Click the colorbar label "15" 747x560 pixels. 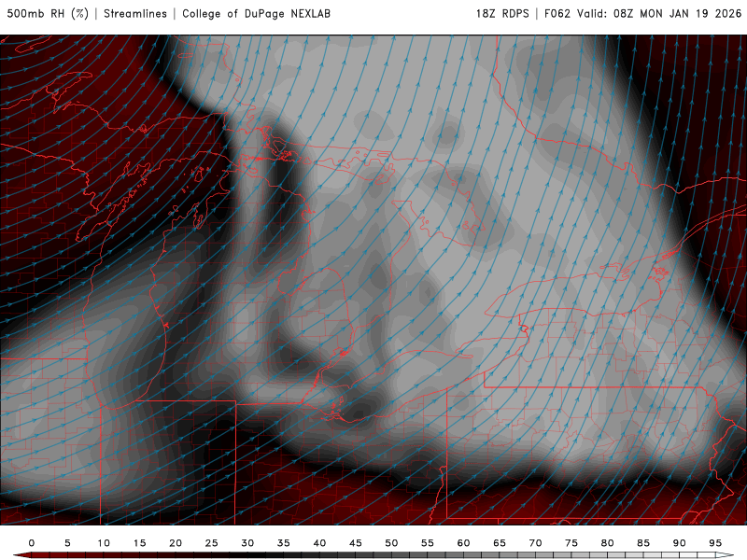point(139,543)
